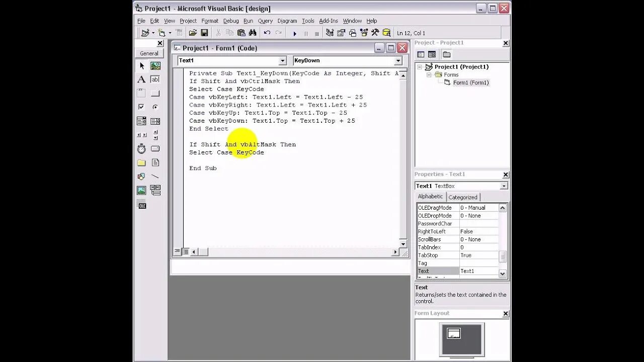Image resolution: width=644 pixels, height=362 pixels.
Task: Select the ListBox control tool
Action: 155,121
